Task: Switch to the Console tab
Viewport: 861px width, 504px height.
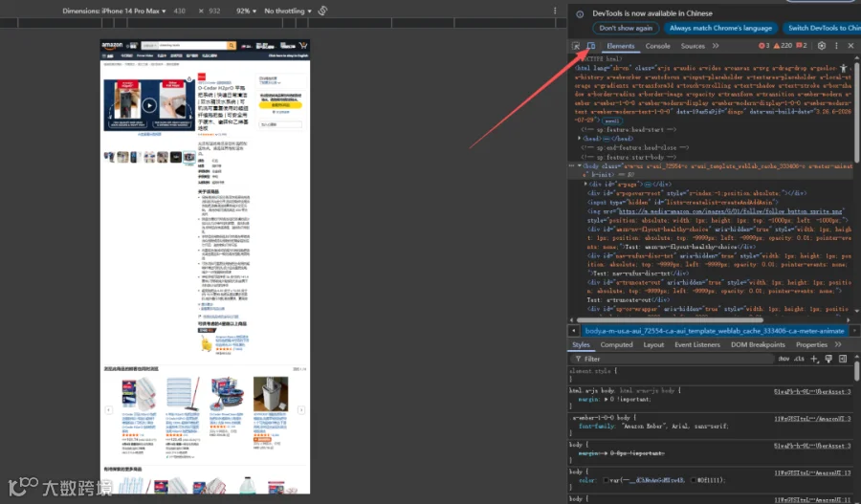Action: [x=658, y=46]
